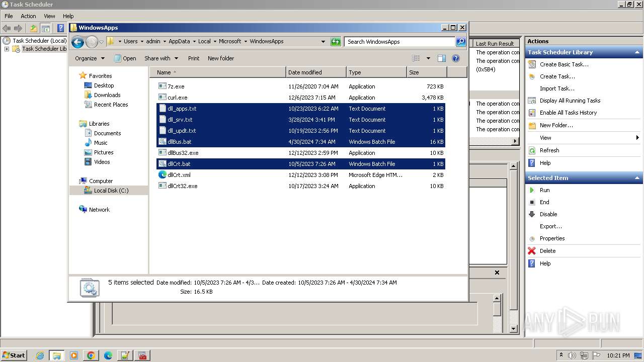Open recent pages dropdown next to Forward
This screenshot has width=644, height=362.
101,42
